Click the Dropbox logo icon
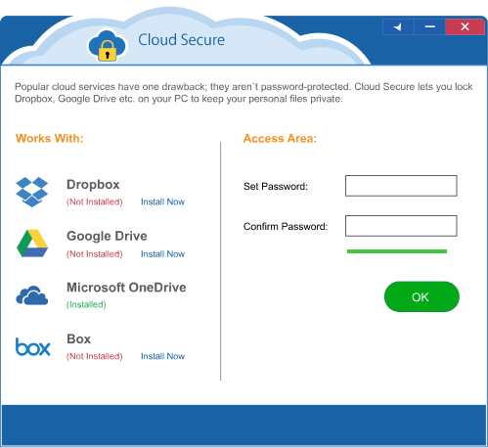This screenshot has width=488, height=448. (x=32, y=192)
